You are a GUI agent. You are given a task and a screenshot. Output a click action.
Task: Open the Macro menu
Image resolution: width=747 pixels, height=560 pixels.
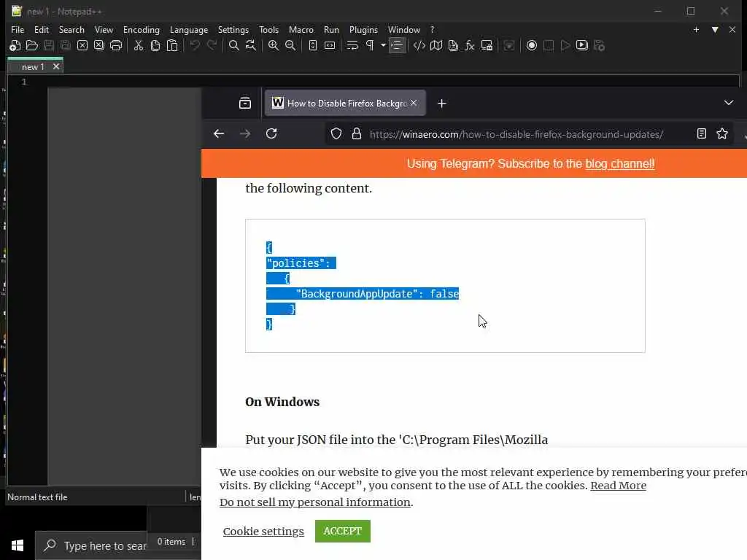pyautogui.click(x=301, y=29)
